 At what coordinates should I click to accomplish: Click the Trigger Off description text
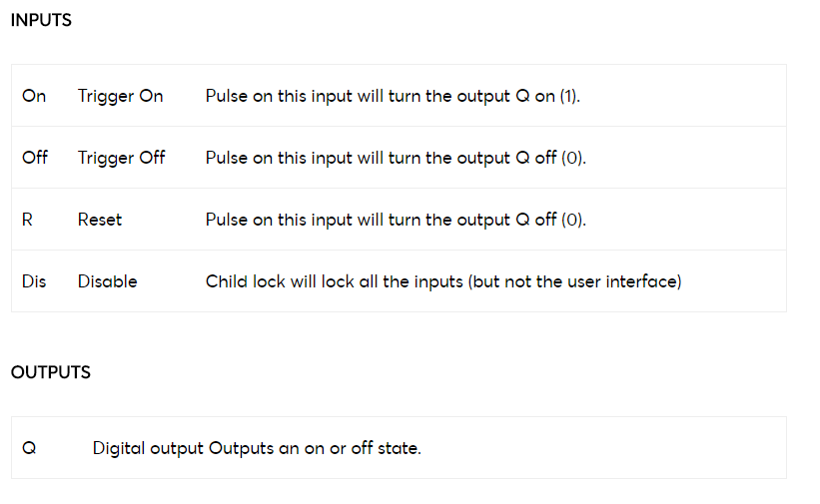click(x=396, y=158)
